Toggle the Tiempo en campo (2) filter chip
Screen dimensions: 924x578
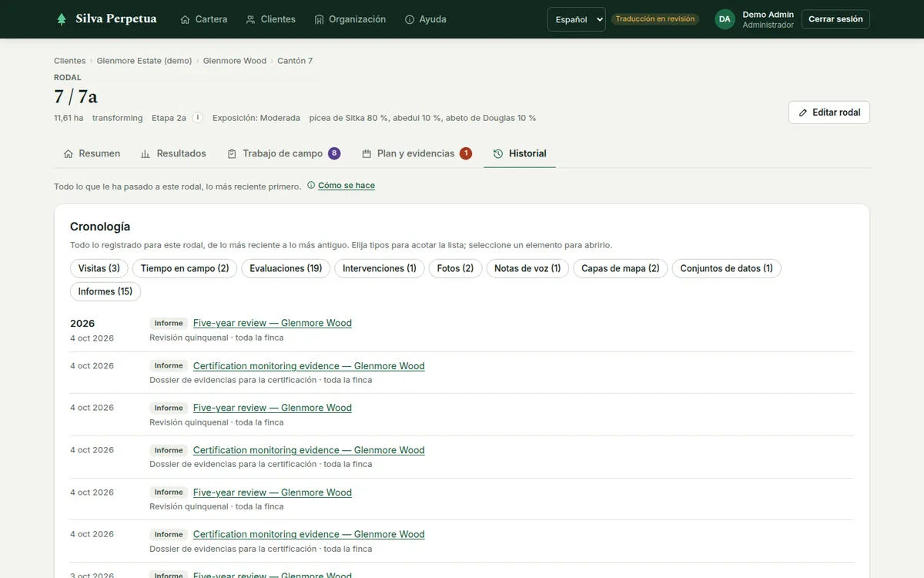(185, 268)
